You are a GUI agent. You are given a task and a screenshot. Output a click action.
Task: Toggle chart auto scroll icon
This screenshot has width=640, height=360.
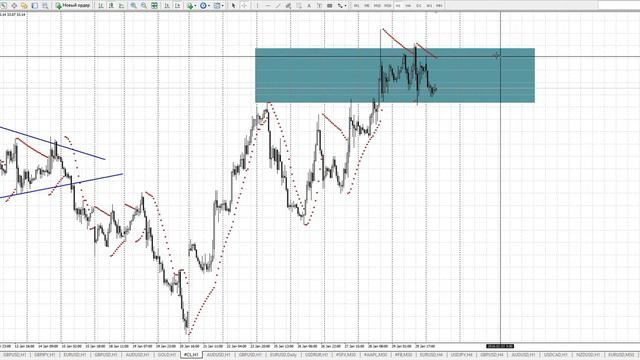click(167, 6)
